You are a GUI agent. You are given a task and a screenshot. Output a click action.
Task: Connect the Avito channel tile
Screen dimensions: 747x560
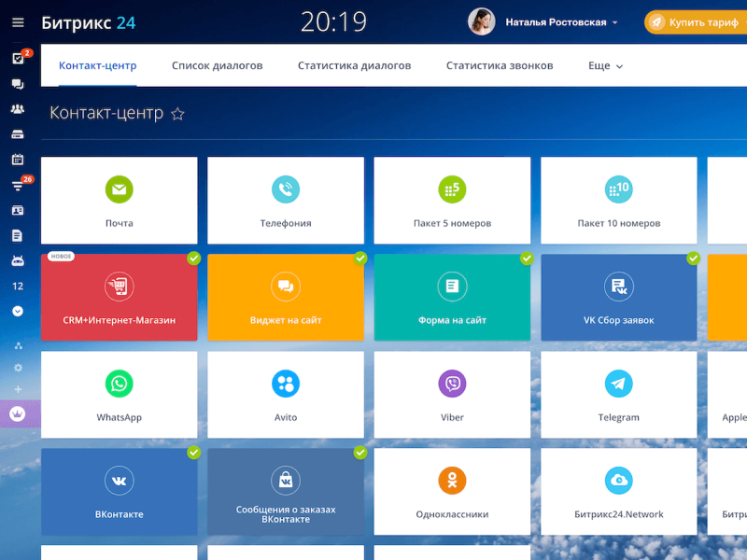[x=286, y=395]
